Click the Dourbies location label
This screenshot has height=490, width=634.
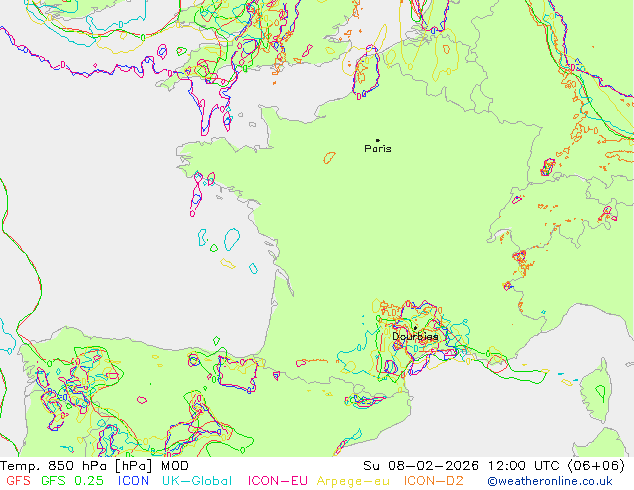point(415,336)
